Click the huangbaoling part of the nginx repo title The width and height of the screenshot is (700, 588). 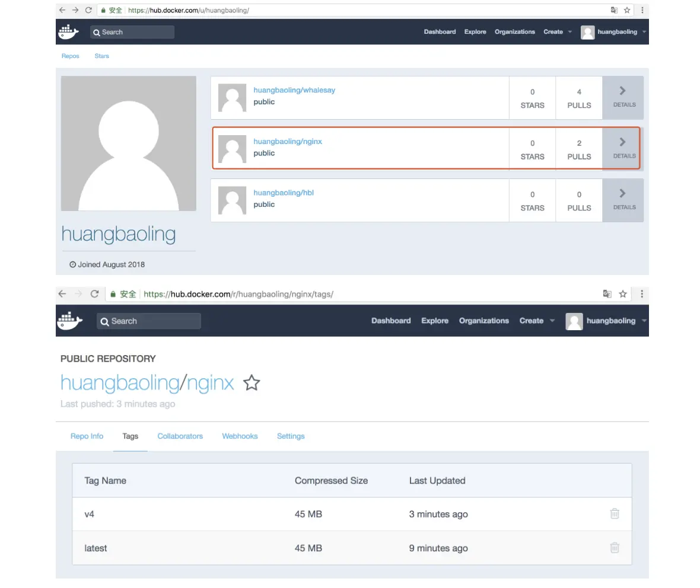tap(120, 384)
